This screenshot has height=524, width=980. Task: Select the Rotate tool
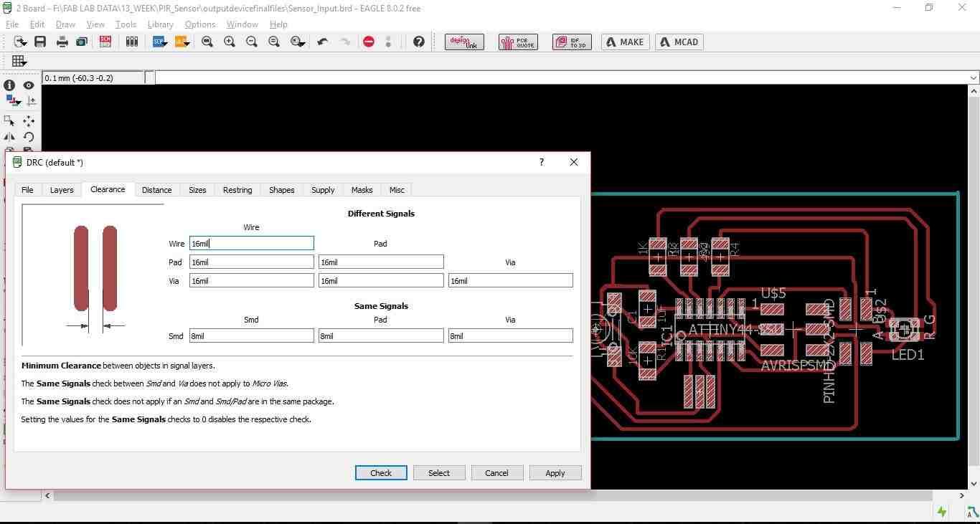coord(29,137)
